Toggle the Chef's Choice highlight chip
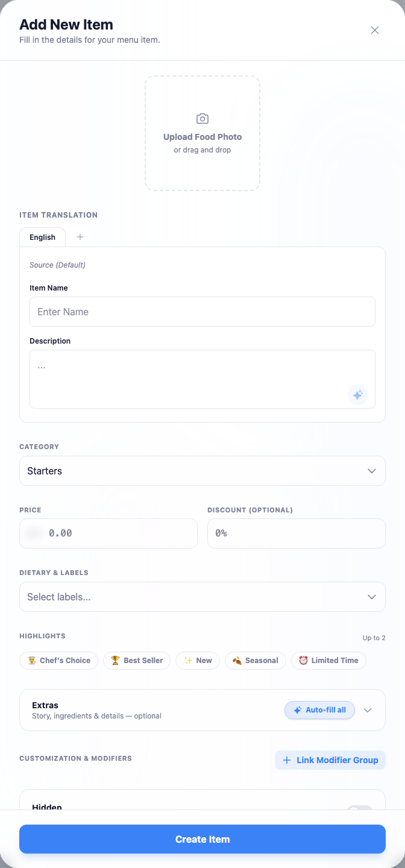405x868 pixels. click(58, 661)
